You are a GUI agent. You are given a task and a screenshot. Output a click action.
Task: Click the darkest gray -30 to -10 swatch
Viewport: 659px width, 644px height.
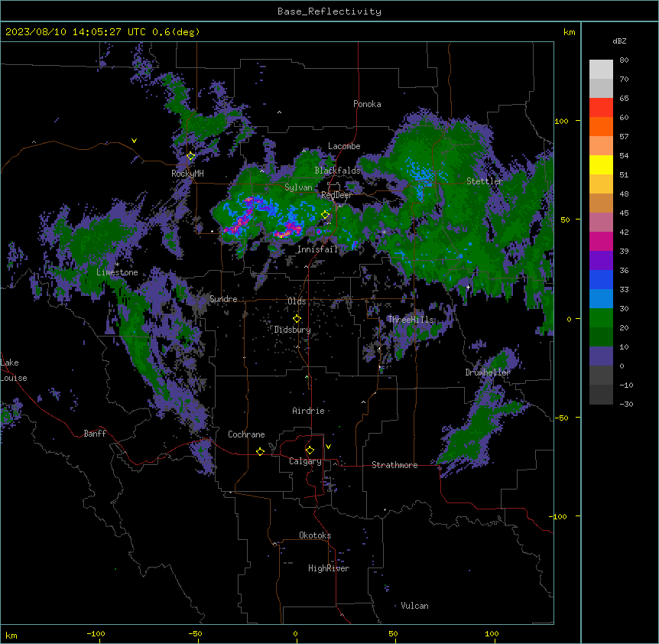click(x=601, y=395)
